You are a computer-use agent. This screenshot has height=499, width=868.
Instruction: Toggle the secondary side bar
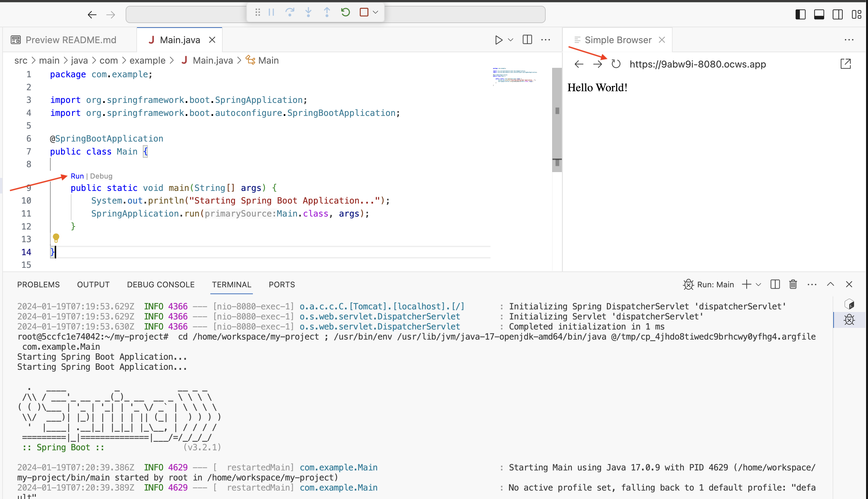[x=837, y=14]
